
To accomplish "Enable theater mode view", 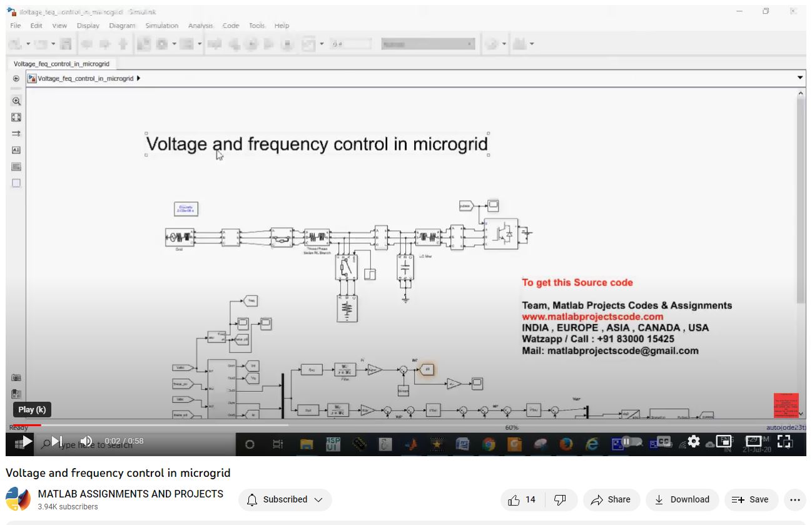I will (754, 441).
